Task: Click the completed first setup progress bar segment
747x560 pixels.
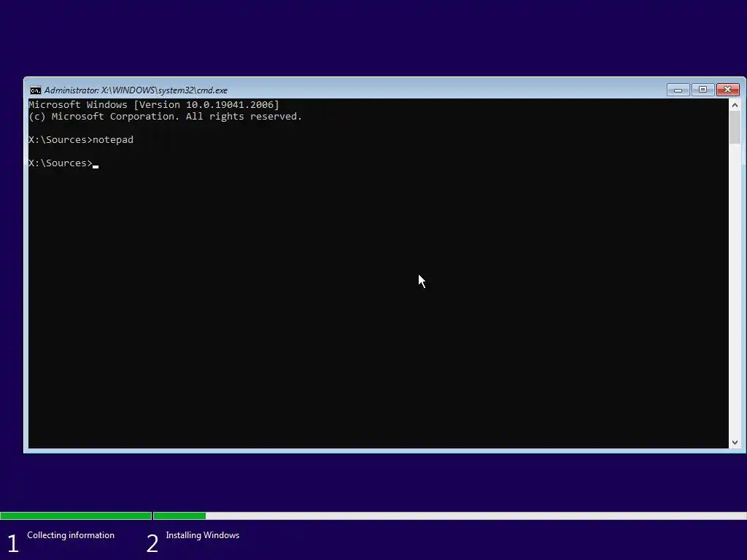Action: tap(76, 516)
